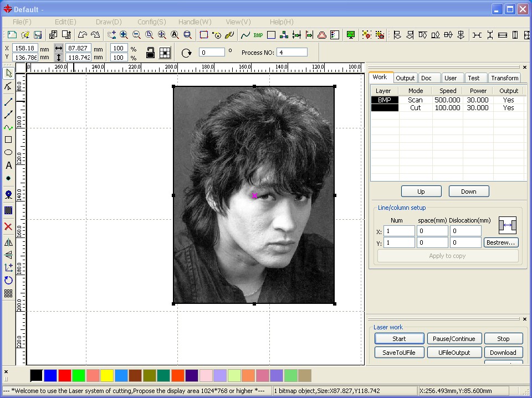Open the Draw(D) menu
Image resolution: width=532 pixels, height=398 pixels.
(x=109, y=22)
